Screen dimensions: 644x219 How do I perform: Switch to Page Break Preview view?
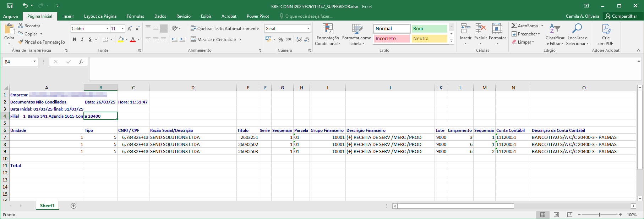(570, 215)
